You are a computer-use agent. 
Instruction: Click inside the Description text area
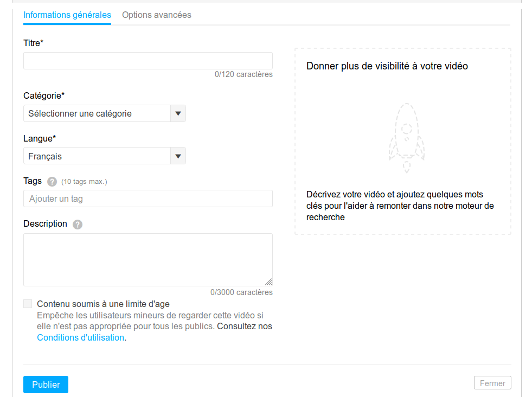[x=148, y=259]
